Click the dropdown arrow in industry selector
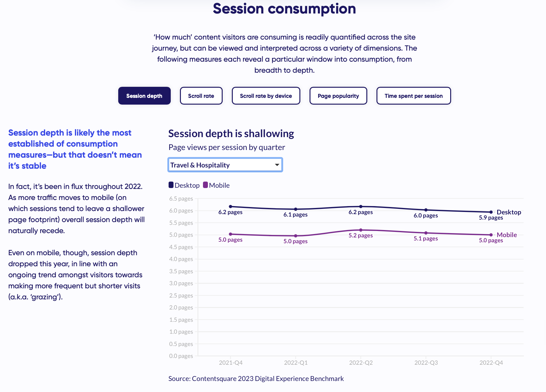This screenshot has height=392, width=546. tap(277, 165)
